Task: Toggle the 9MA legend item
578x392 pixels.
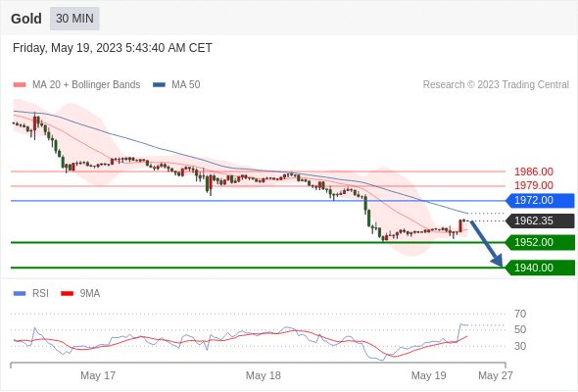Action: 80,294
